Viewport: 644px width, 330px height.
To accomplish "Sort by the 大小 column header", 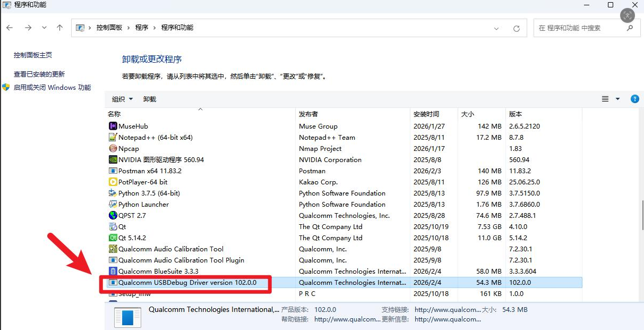I will click(x=482, y=114).
